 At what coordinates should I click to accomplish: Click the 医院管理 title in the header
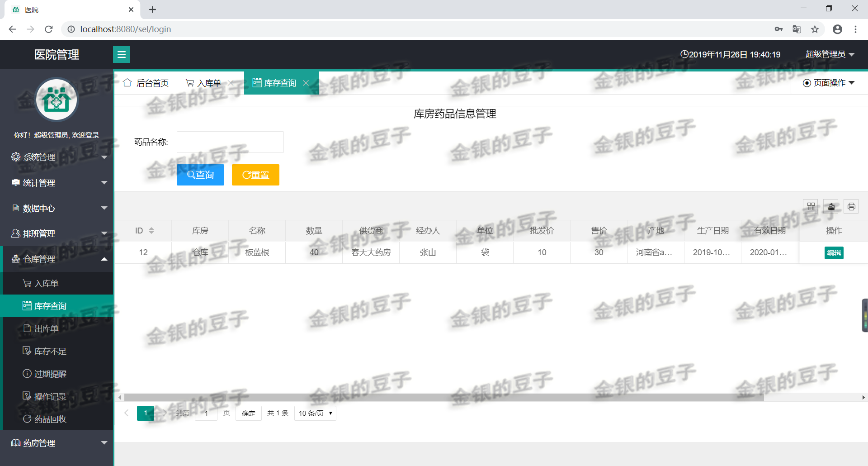(x=57, y=55)
